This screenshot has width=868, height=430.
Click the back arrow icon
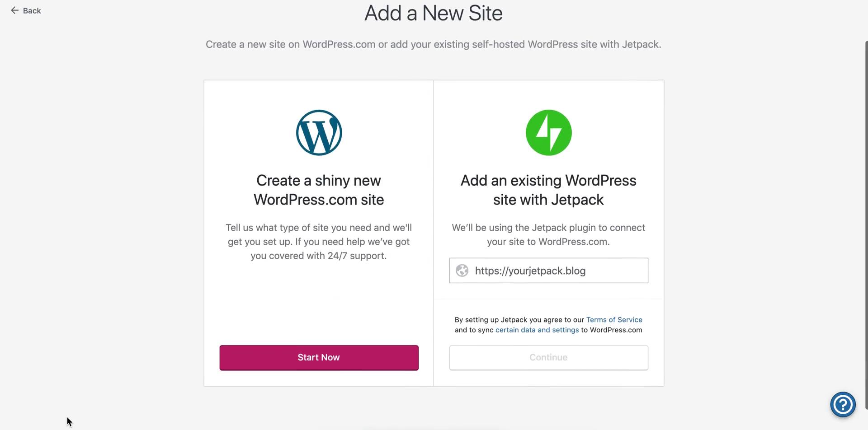(x=15, y=10)
